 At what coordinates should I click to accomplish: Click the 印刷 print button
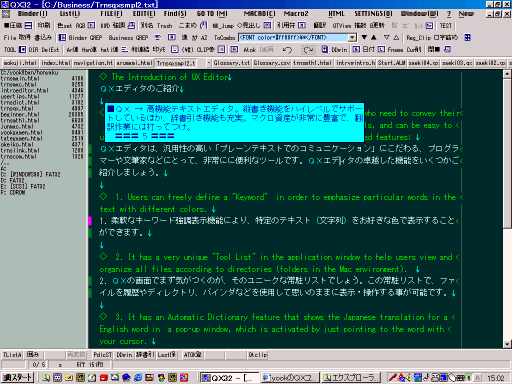44,26
